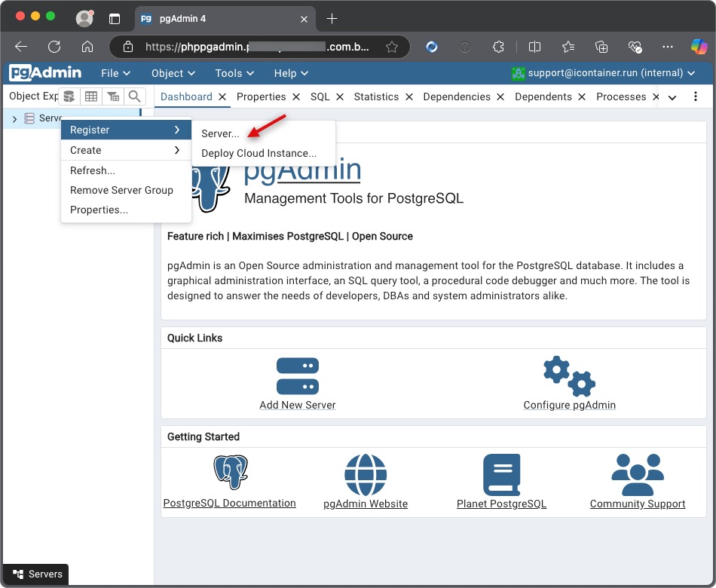Choose Register in the context menu
716x588 pixels.
tap(126, 130)
